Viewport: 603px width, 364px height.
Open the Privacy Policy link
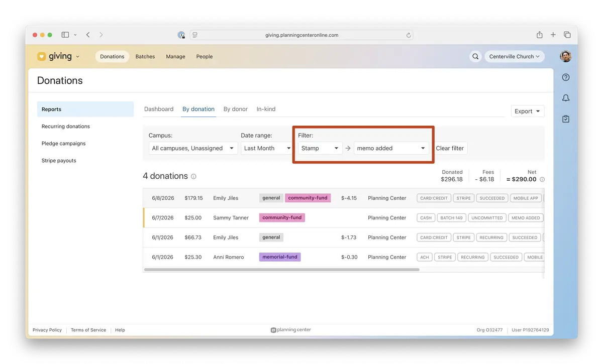[x=47, y=330]
